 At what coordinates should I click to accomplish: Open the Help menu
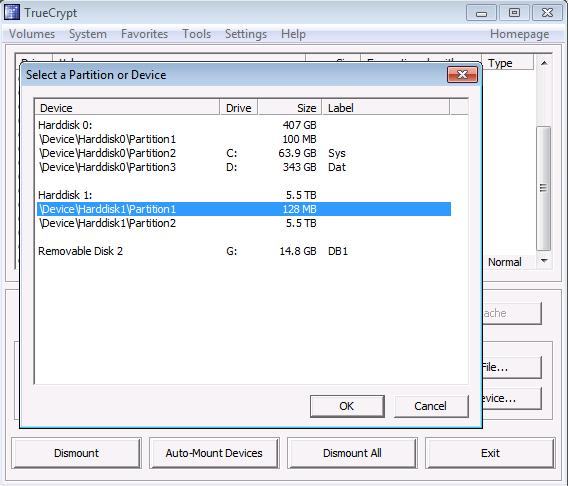(x=293, y=34)
